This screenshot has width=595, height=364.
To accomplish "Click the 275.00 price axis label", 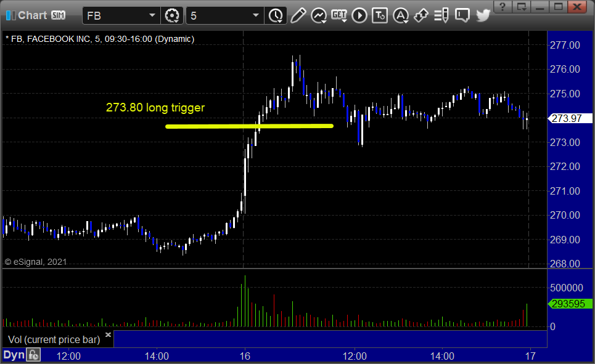I will pyautogui.click(x=565, y=94).
